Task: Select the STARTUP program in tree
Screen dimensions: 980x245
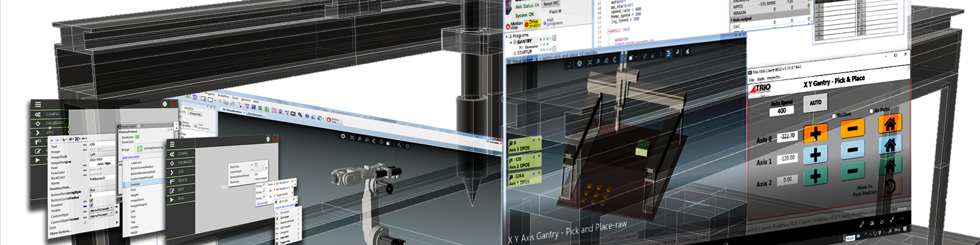Action: click(x=525, y=53)
